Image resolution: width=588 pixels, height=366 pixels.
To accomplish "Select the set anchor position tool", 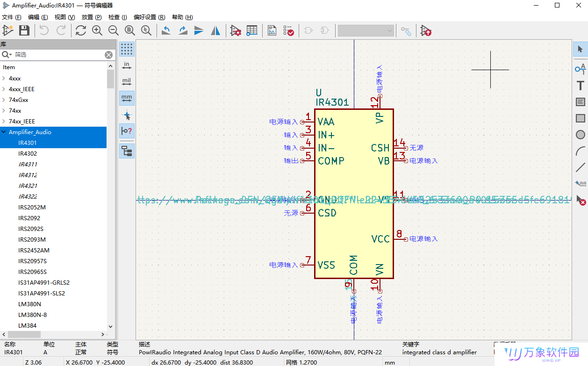I will [581, 184].
